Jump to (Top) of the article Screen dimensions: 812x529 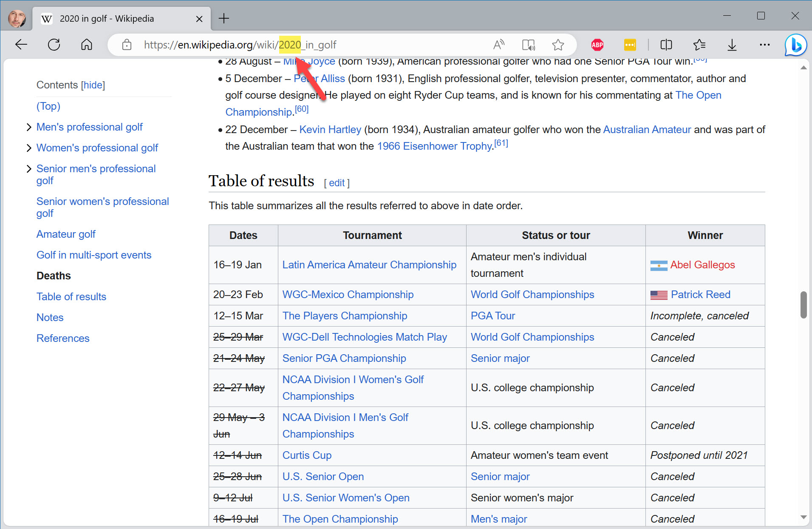pyautogui.click(x=48, y=106)
